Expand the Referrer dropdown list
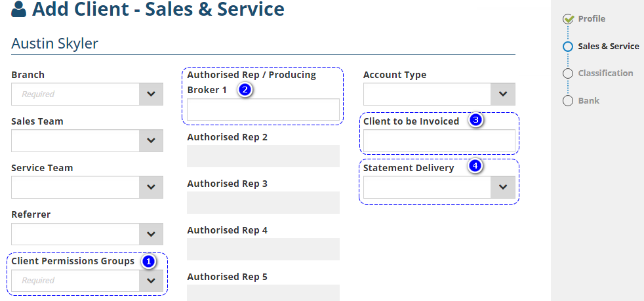 click(151, 234)
